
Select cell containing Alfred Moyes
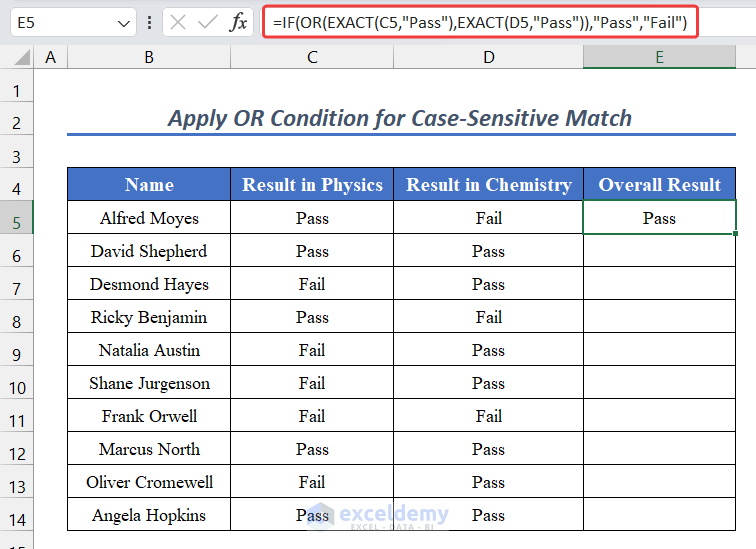pos(149,218)
